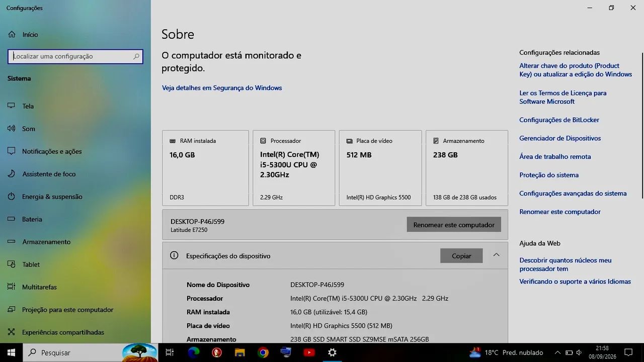Open File Explorer from taskbar
This screenshot has width=644, height=362.
240,352
